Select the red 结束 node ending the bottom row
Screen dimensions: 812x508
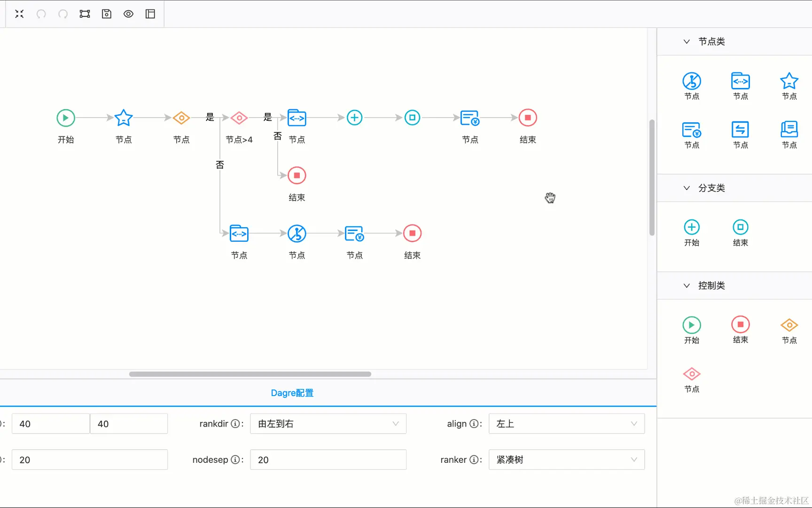413,233
